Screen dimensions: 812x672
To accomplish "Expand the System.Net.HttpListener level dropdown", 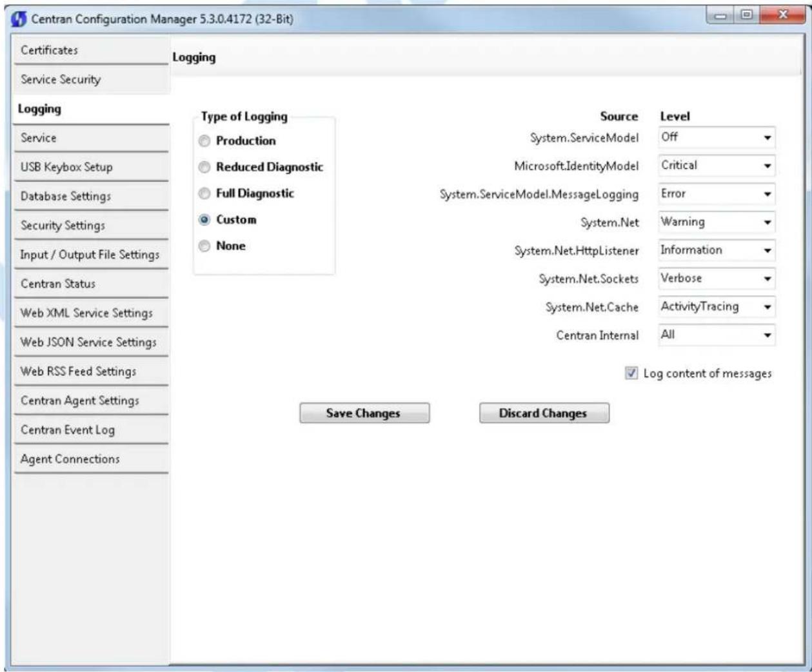I will [x=717, y=250].
